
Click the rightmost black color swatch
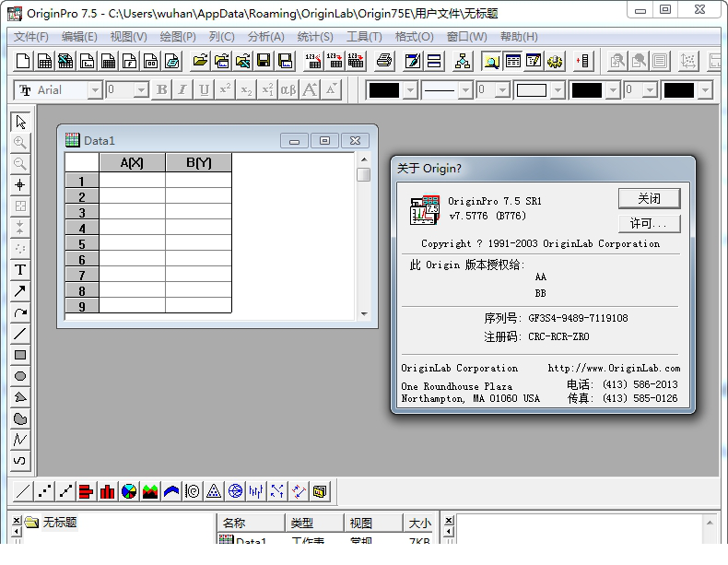click(679, 90)
